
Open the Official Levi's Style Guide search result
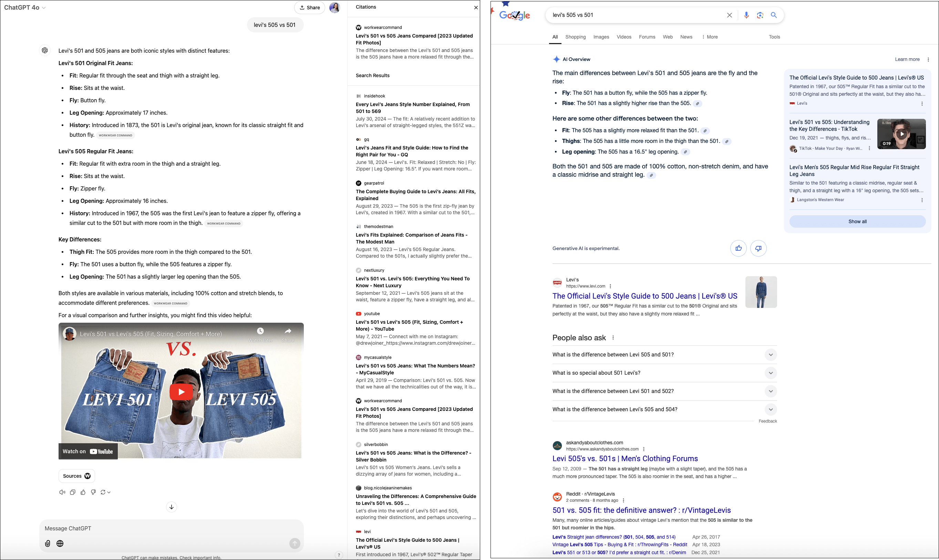(644, 296)
